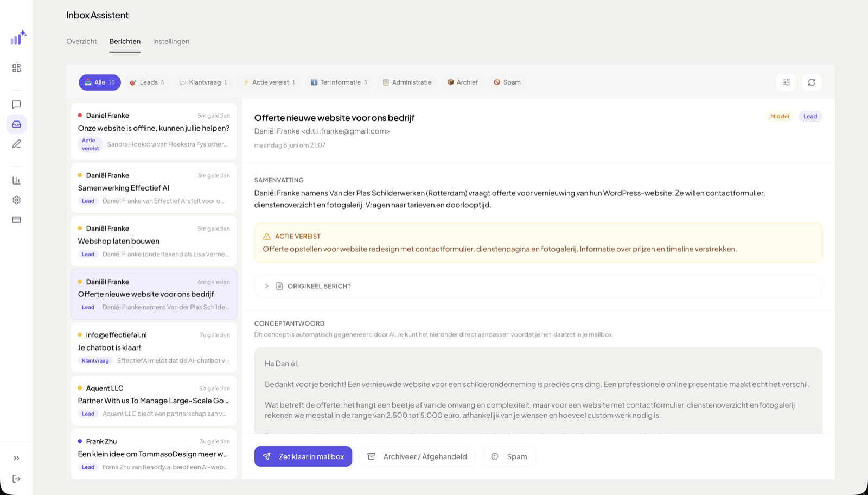Image resolution: width=868 pixels, height=495 pixels.
Task: Click the Lead tag on Frank Zhu message
Action: [88, 467]
